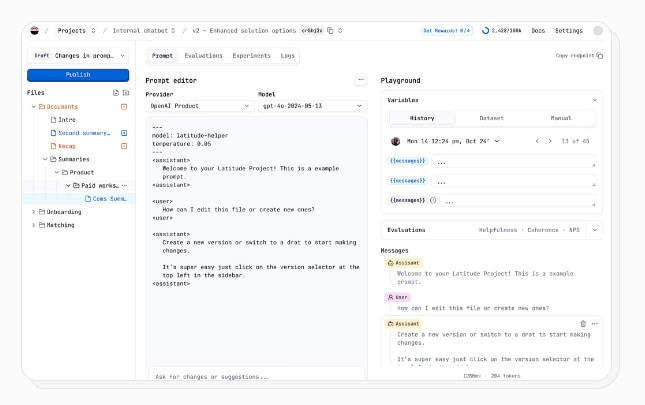Click the Latitude logo icon
Screen dimensions: 645x405
click(36, 31)
